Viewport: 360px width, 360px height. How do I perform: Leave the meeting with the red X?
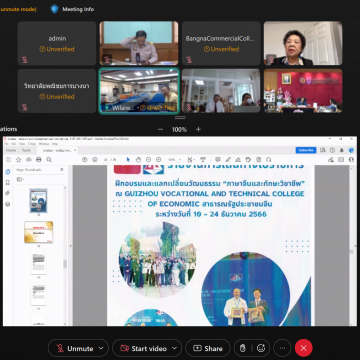[x=303, y=348]
